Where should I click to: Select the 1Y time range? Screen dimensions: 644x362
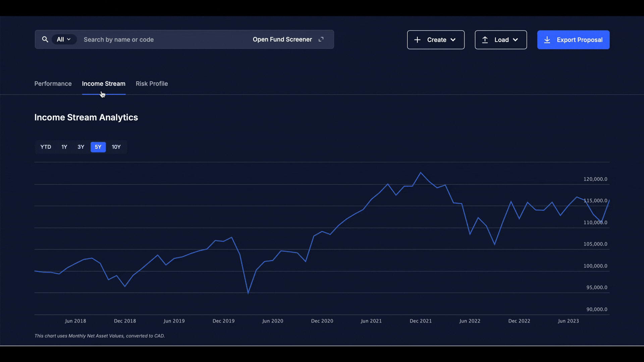pyautogui.click(x=64, y=147)
